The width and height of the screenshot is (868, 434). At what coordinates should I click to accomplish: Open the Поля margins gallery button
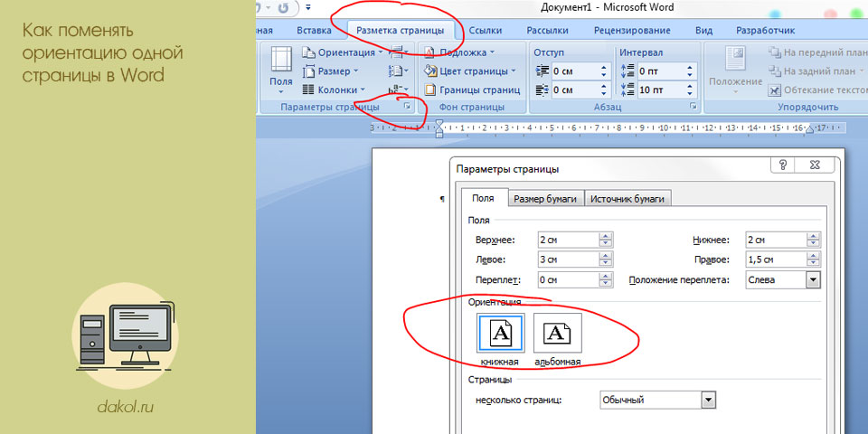coord(281,70)
